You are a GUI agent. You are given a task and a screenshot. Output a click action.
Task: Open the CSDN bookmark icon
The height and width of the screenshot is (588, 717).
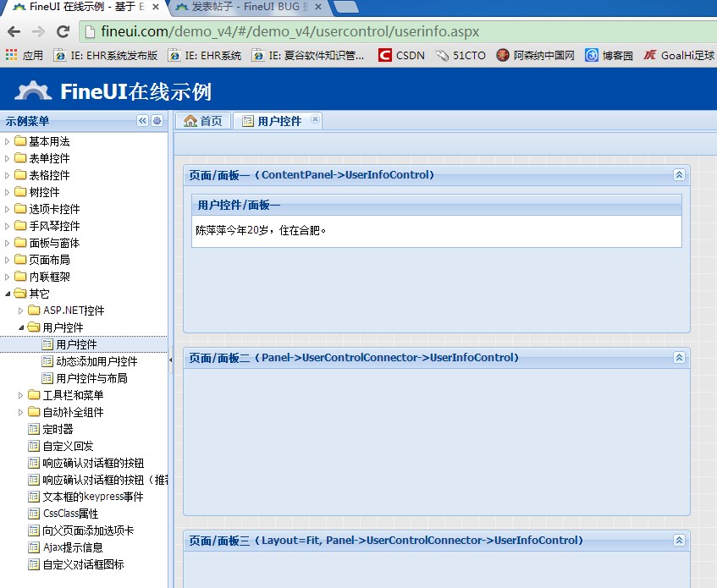pos(385,55)
